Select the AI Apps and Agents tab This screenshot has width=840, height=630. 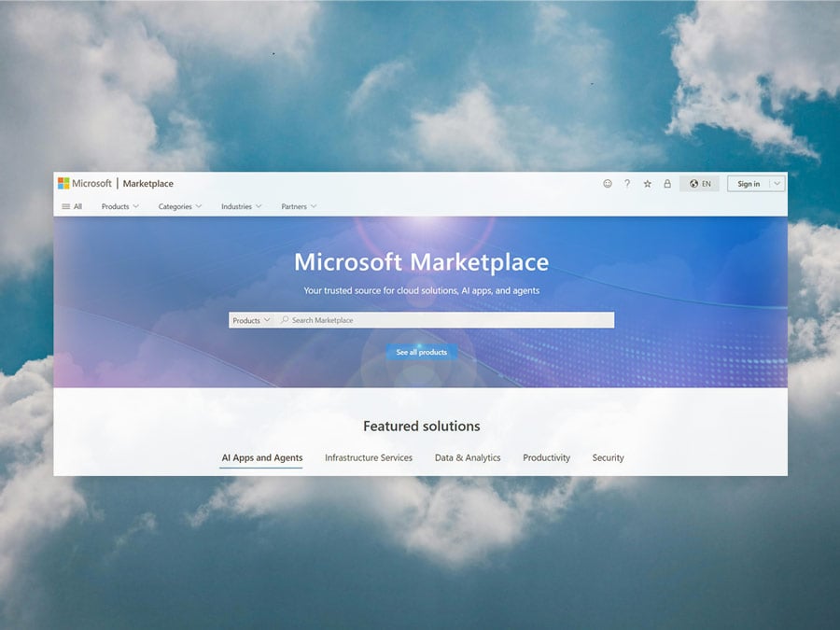point(261,458)
